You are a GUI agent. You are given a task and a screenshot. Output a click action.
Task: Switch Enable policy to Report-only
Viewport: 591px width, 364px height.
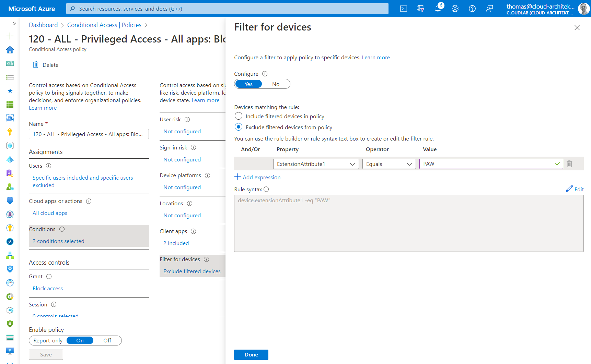[48, 340]
